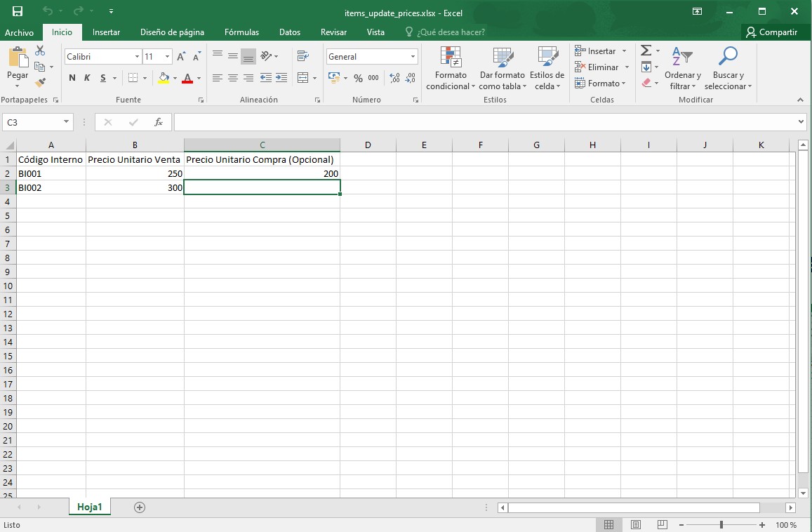
Task: Open the Archivo menu
Action: pos(19,32)
